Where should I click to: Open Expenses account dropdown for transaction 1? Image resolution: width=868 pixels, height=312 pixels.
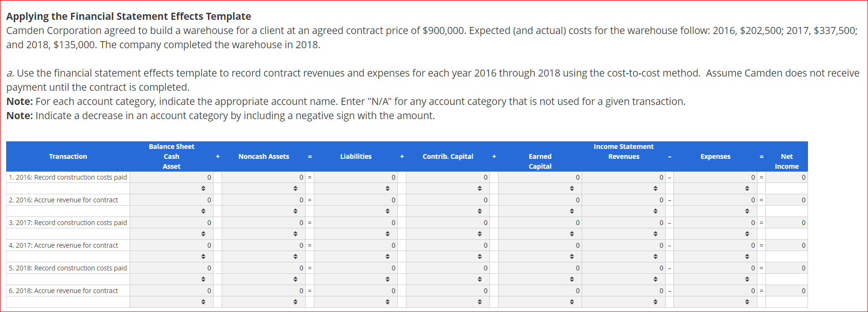715,189
